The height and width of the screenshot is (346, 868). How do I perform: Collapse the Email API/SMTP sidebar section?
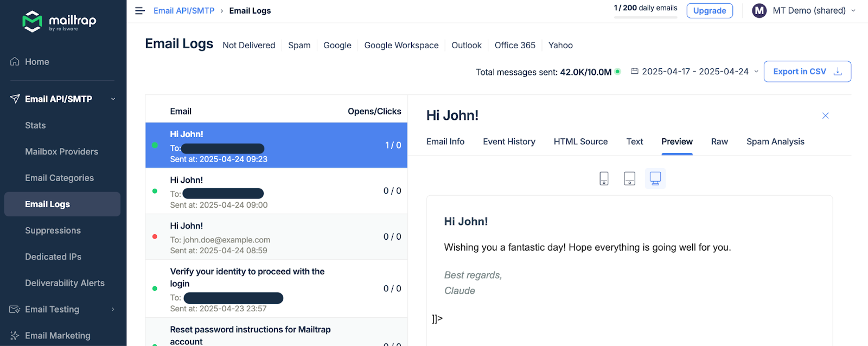[113, 99]
